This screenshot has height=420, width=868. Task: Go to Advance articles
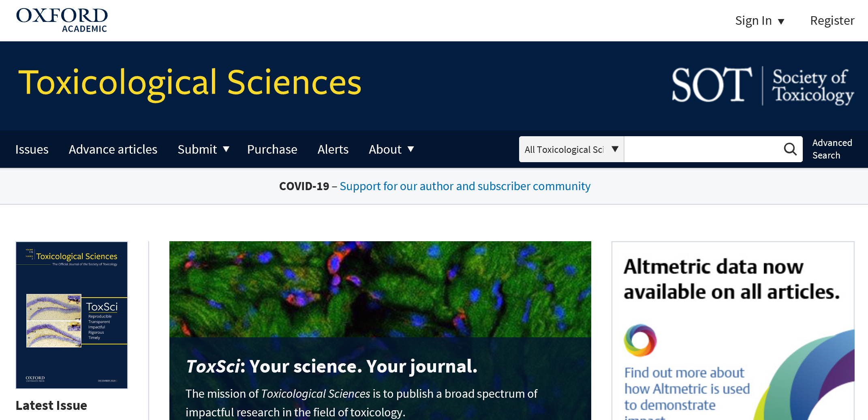(113, 149)
